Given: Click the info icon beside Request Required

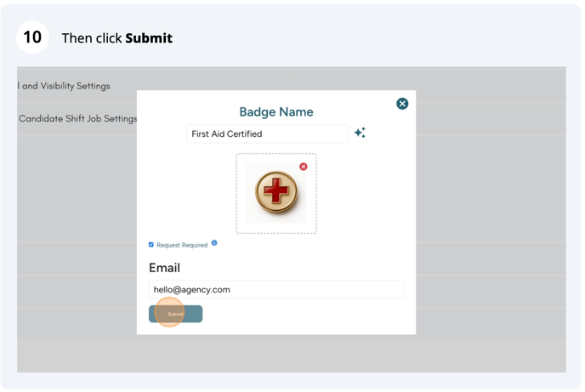Looking at the screenshot, I should pyautogui.click(x=214, y=243).
